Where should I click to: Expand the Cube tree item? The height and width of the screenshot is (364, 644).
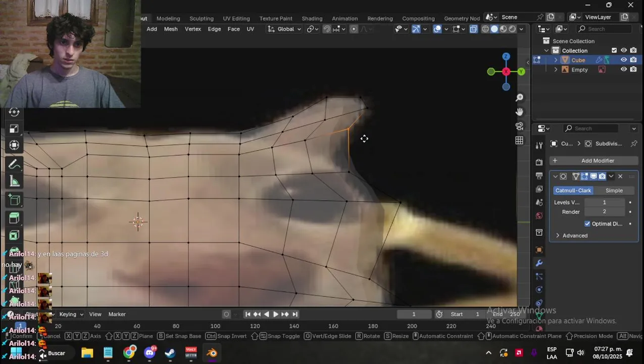tap(556, 60)
